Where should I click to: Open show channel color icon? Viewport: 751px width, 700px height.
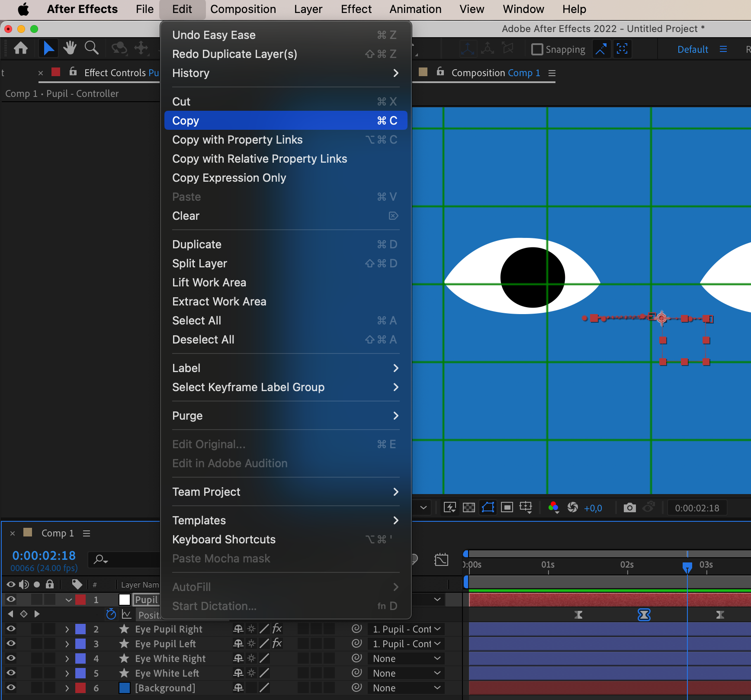coord(554,507)
